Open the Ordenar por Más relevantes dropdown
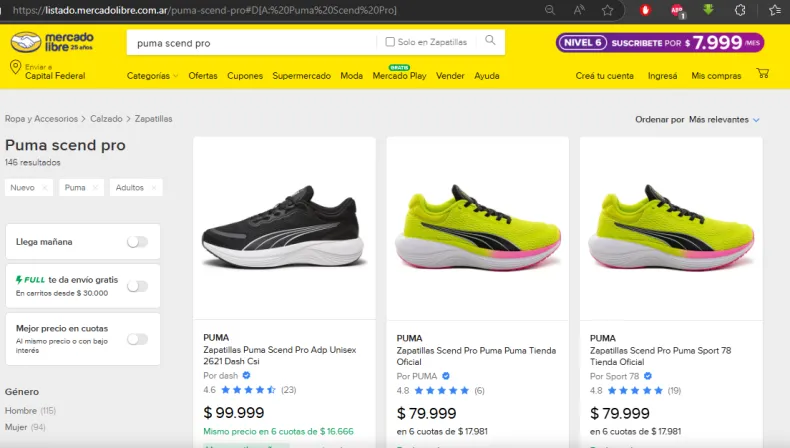 point(724,120)
